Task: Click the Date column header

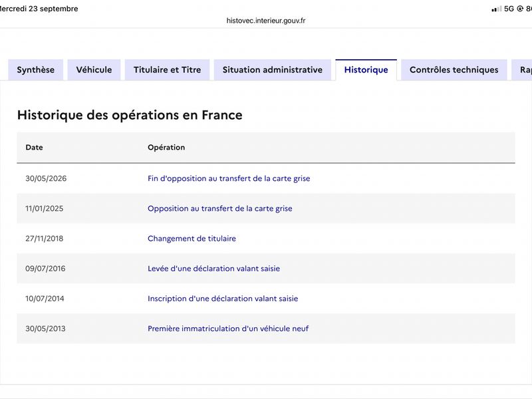Action: (x=35, y=147)
